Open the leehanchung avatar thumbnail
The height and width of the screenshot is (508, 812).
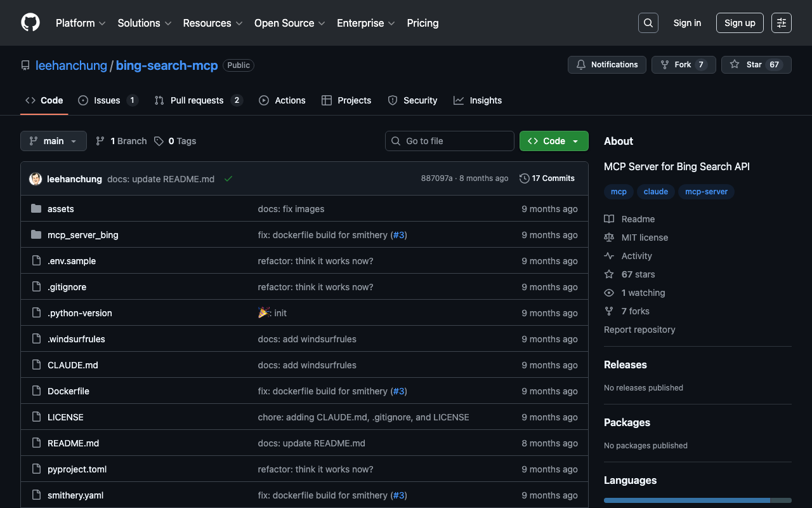(x=36, y=179)
